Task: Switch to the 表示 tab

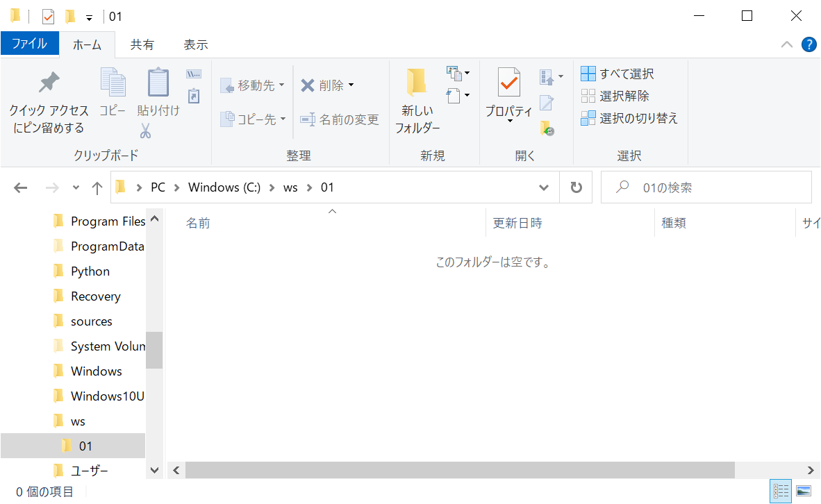Action: (196, 45)
